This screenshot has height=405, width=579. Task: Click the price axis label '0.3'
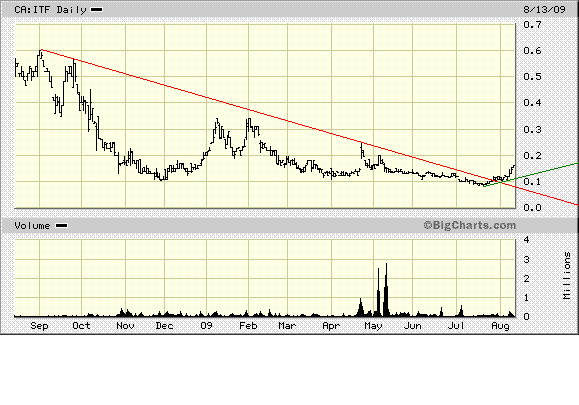pos(532,130)
